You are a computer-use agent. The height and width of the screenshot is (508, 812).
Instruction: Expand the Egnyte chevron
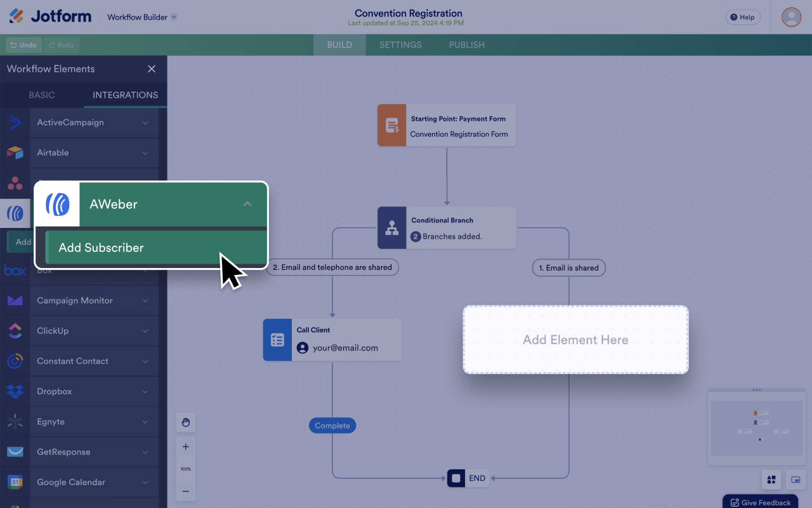point(145,422)
